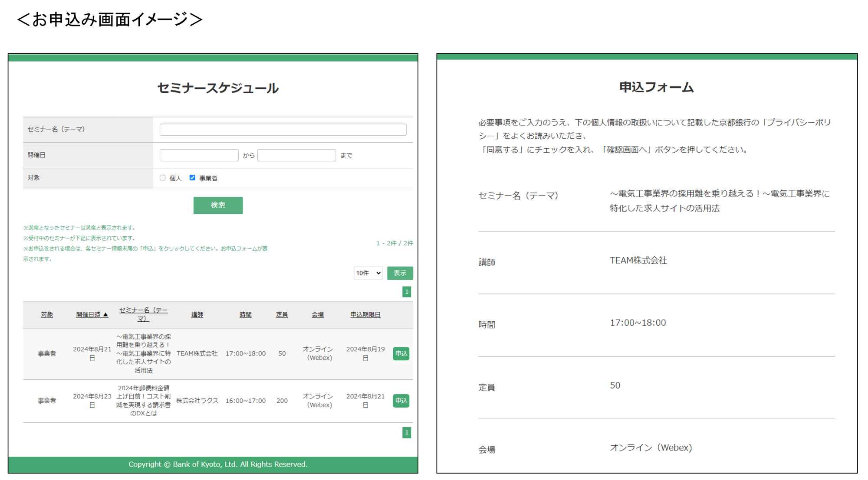Click 申込 for the 株式会社ラクス seminar
This screenshot has height=480, width=868.
[x=401, y=401]
